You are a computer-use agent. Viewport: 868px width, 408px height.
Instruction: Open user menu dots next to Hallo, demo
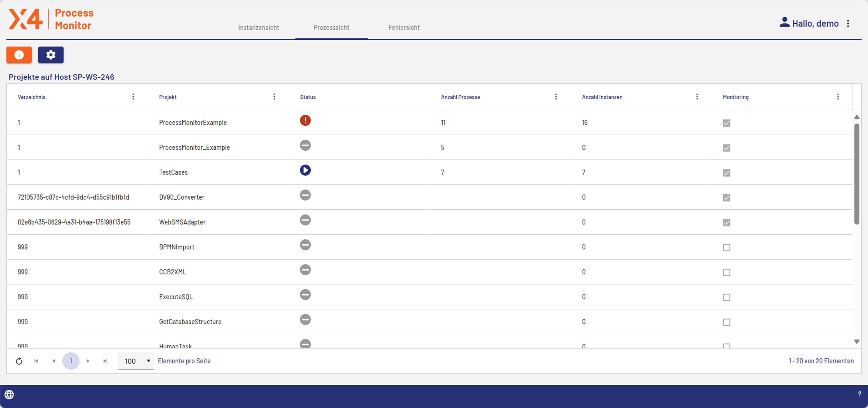click(848, 24)
